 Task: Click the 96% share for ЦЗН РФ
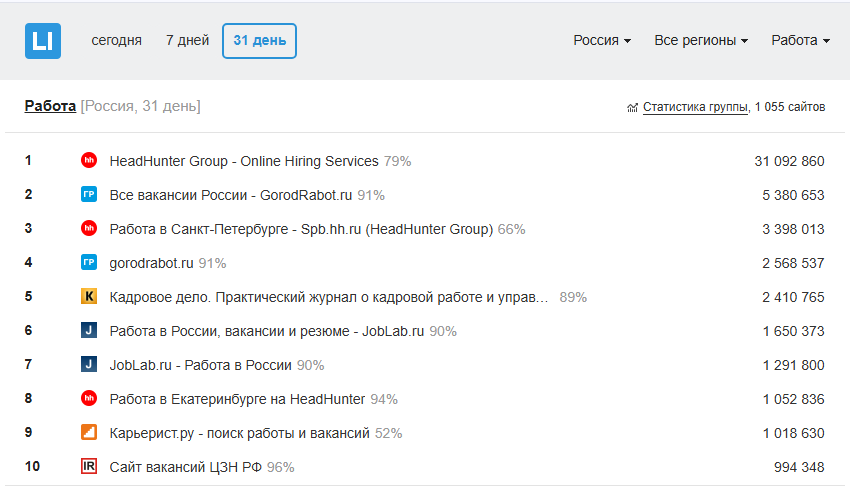point(281,468)
